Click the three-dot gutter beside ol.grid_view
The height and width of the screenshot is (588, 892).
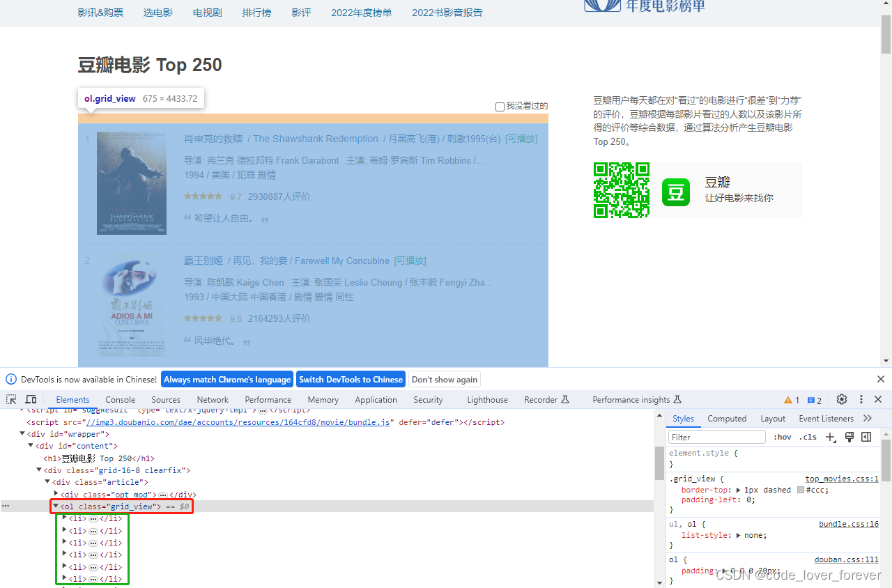tap(6, 506)
